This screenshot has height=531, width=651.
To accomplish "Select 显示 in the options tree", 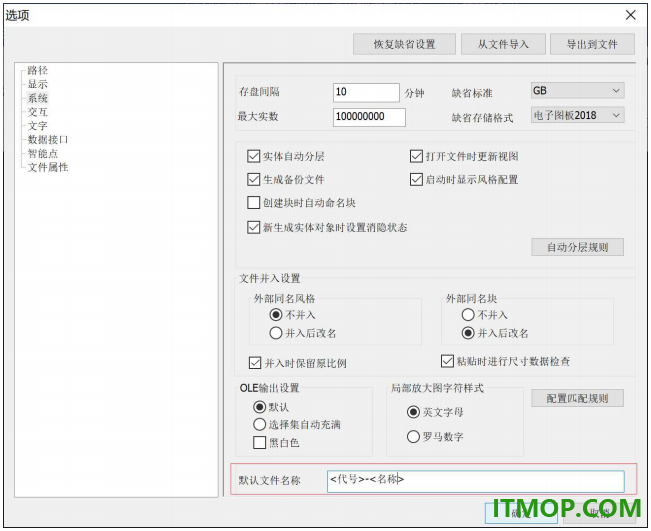I will [37, 84].
